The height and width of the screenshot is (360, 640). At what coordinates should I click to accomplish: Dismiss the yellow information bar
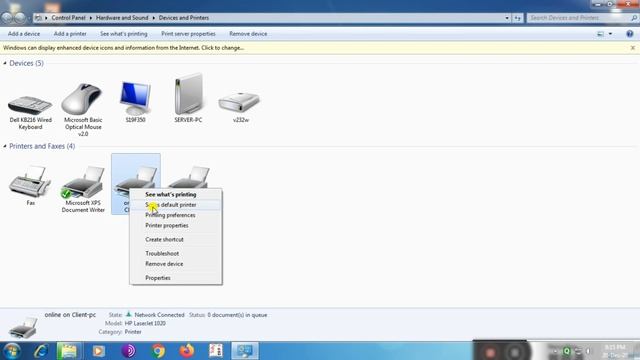point(633,48)
